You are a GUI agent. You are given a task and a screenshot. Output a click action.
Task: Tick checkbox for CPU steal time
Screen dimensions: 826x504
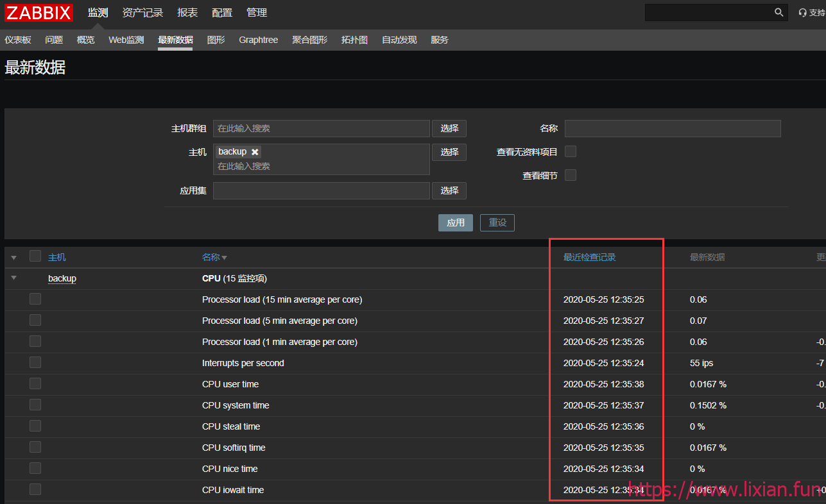click(x=35, y=426)
